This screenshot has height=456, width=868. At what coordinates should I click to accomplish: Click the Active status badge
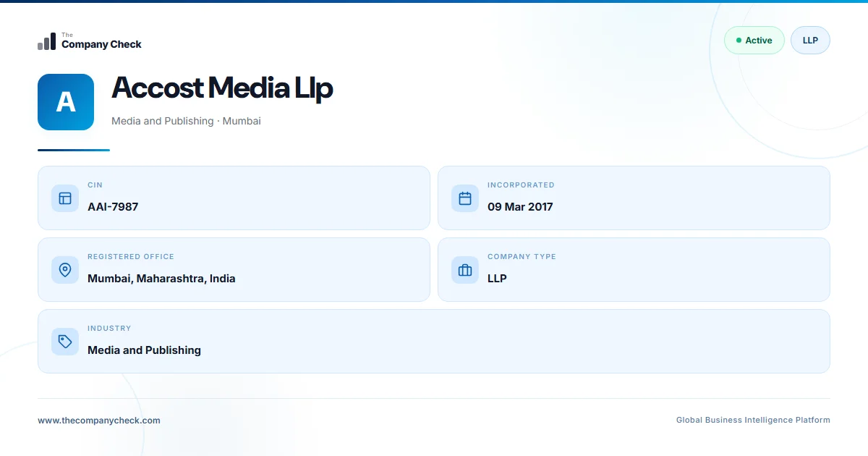pyautogui.click(x=754, y=41)
